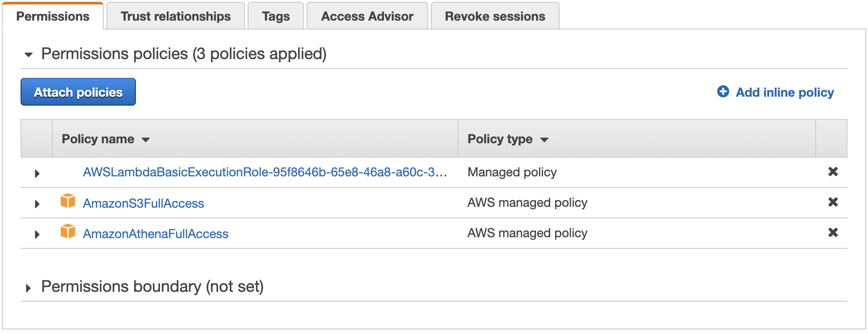Viewport: 868px width, 333px height.
Task: Click 'AWS managed policy' in the AmazonS3FullAccess row
Action: coord(527,203)
